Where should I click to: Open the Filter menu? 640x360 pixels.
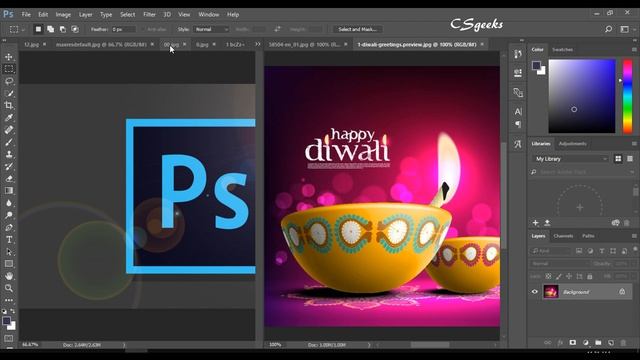pos(149,14)
